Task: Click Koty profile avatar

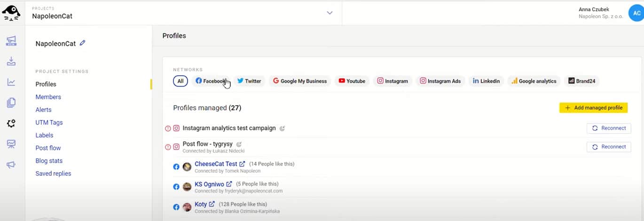Action: 187,207
